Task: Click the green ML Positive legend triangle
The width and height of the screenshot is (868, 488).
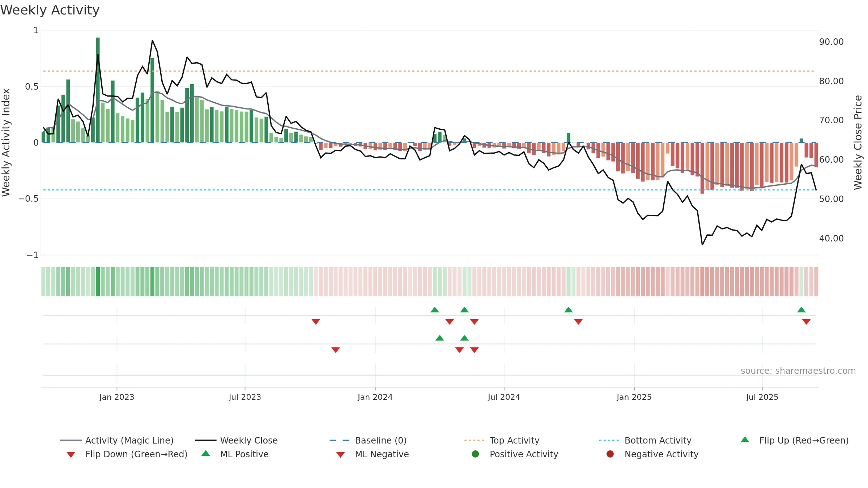Action: [x=206, y=453]
